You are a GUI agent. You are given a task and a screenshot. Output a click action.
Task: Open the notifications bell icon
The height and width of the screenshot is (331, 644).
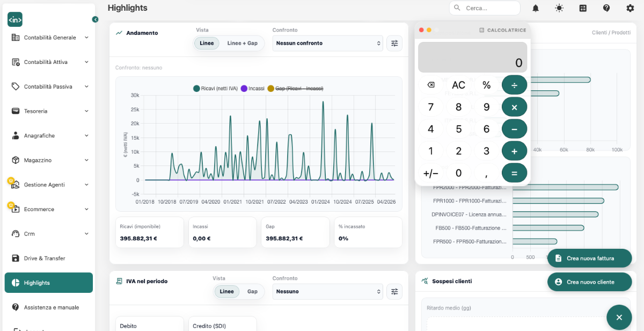coord(536,8)
